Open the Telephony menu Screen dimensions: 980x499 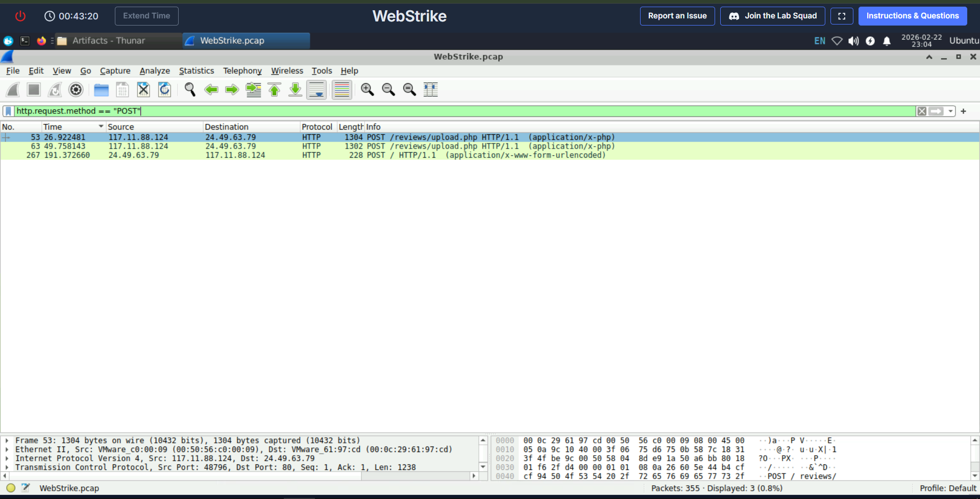click(x=242, y=70)
